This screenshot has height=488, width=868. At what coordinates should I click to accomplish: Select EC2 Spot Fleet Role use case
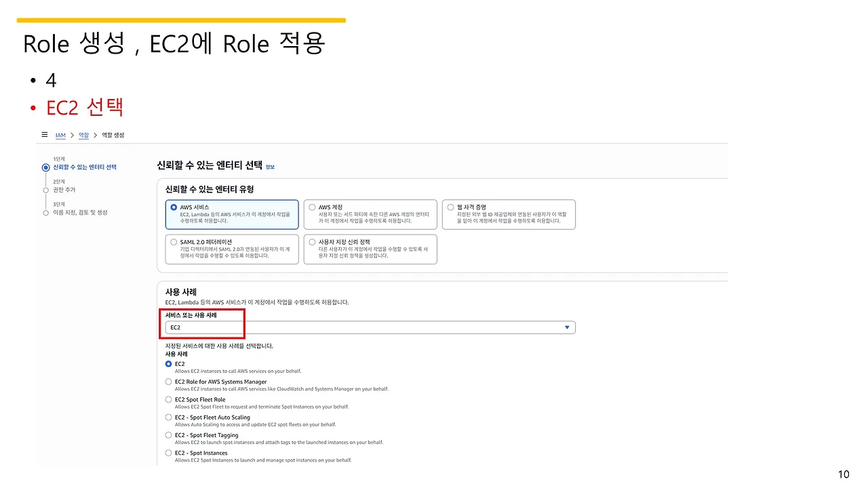click(169, 399)
